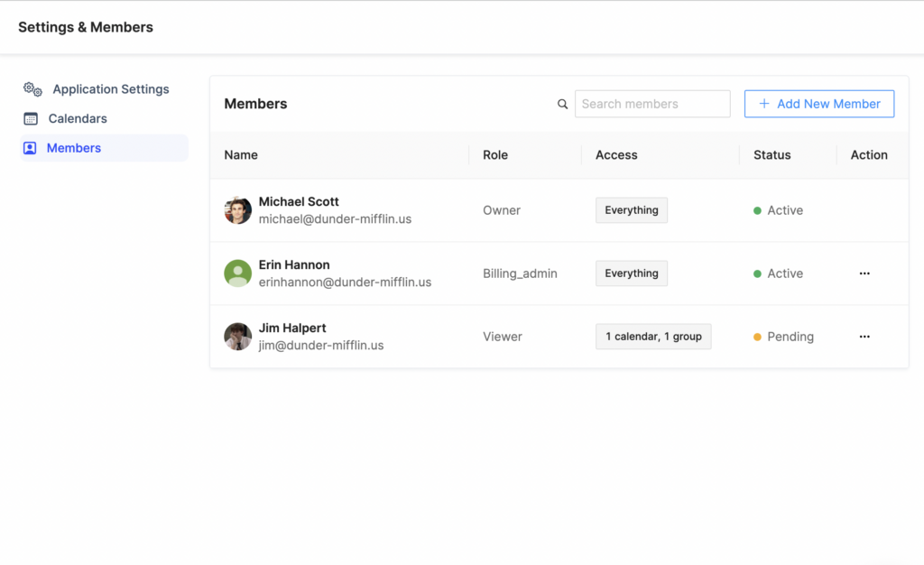924x565 pixels.
Task: Switch to Application Settings section
Action: [x=109, y=88]
